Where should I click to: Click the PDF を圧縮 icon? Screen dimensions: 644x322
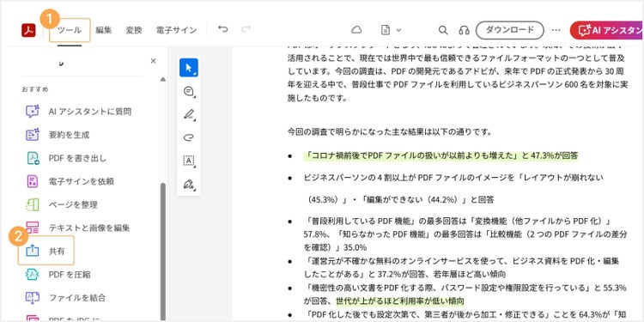[x=33, y=275]
